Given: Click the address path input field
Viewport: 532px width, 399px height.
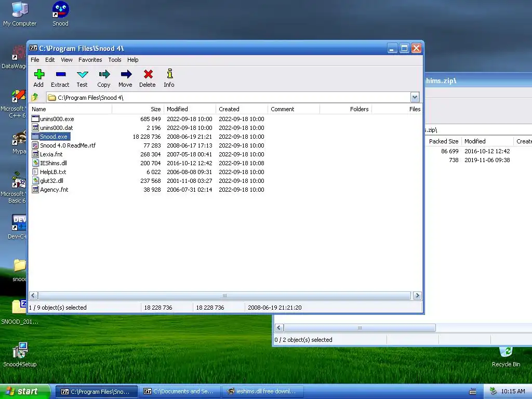Looking at the screenshot, I should pyautogui.click(x=229, y=97).
